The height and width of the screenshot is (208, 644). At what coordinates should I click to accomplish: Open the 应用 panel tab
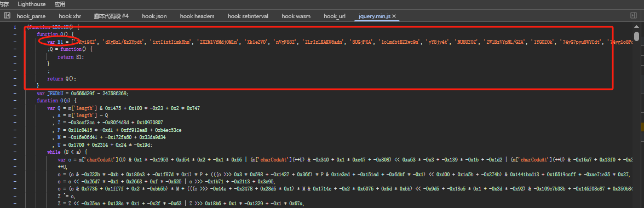[60, 4]
